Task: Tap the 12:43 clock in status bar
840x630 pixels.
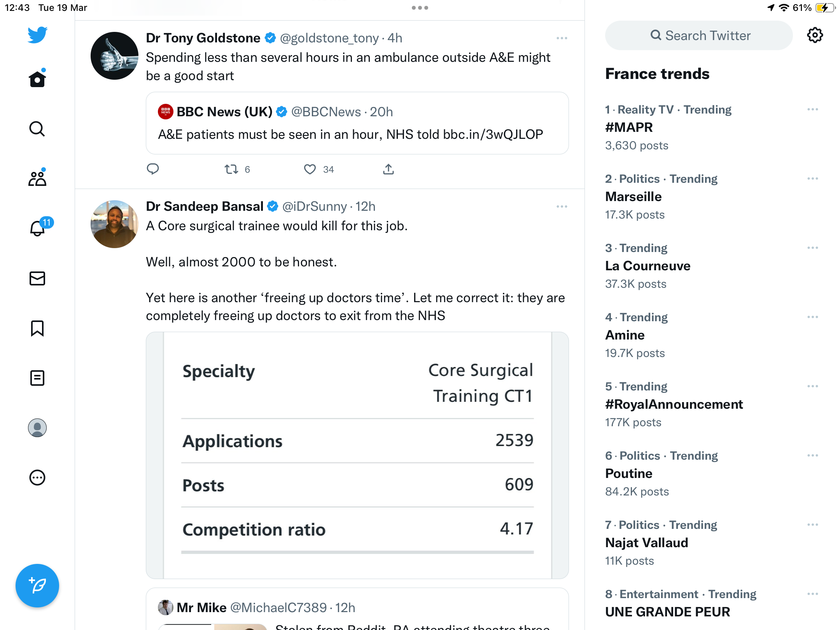Action: [x=17, y=8]
